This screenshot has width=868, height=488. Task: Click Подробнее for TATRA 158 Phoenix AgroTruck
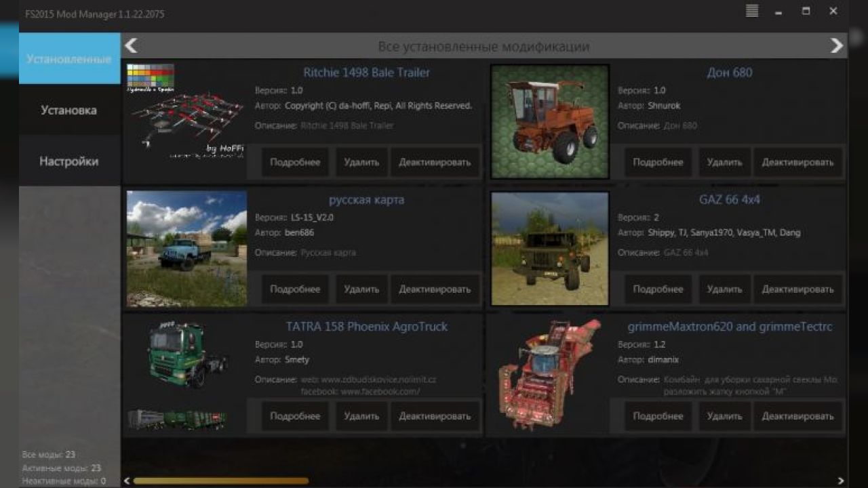coord(295,416)
